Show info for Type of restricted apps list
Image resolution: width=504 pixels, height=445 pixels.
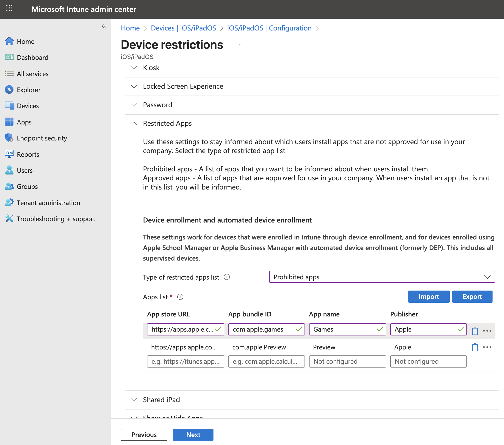click(227, 277)
